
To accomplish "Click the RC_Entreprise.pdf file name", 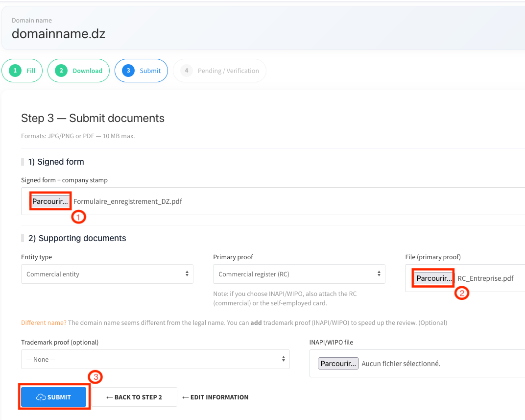I will (x=485, y=278).
